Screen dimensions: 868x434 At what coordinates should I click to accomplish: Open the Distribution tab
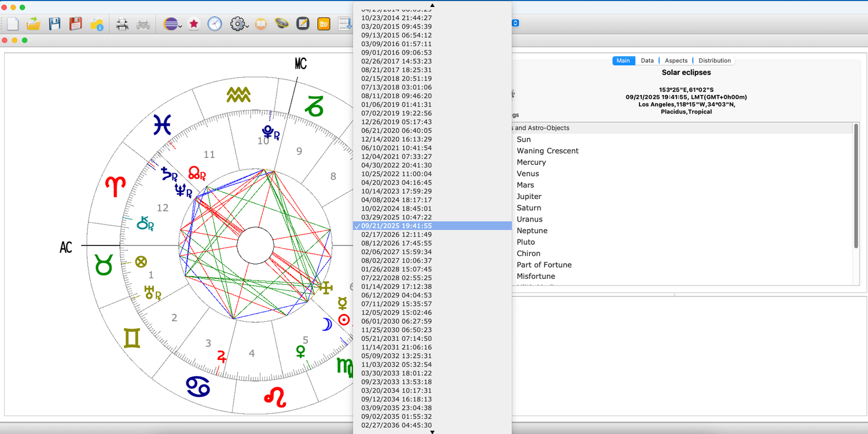(715, 61)
